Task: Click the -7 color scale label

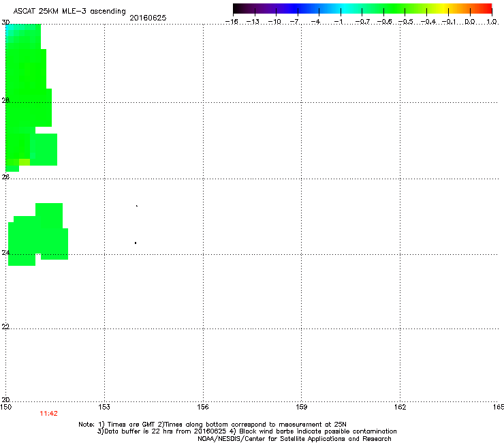Action: (x=296, y=22)
